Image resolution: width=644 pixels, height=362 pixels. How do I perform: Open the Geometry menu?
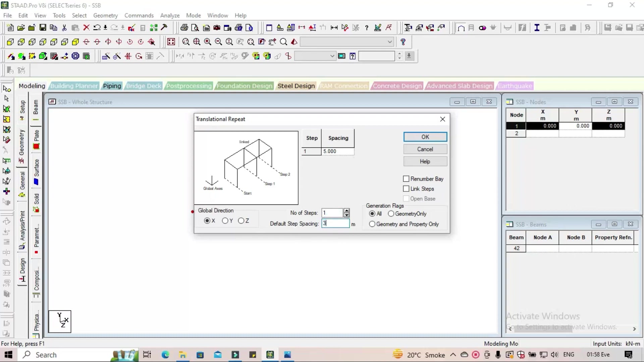[105, 15]
